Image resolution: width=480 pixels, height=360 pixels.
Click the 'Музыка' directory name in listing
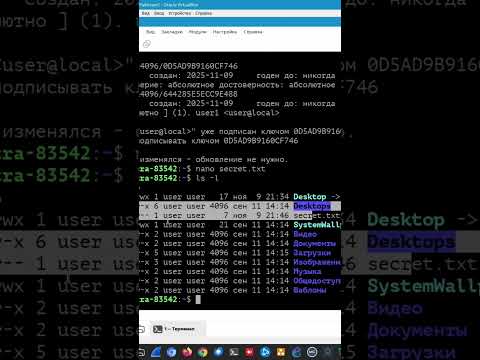pos(307,272)
